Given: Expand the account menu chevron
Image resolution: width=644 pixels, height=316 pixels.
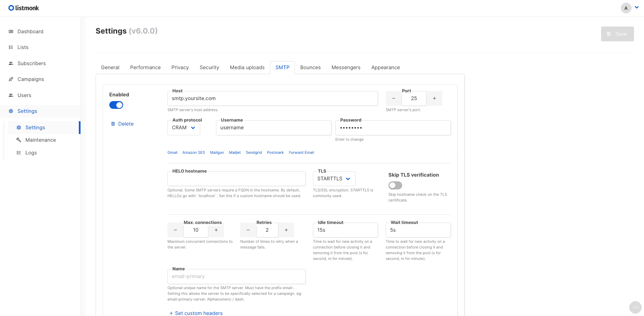Looking at the screenshot, I should coord(637,7).
